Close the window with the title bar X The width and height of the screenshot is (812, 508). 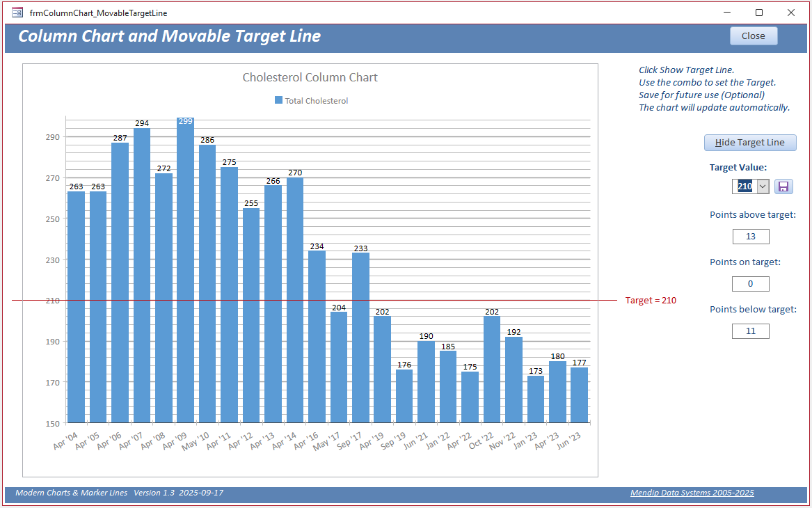[790, 13]
